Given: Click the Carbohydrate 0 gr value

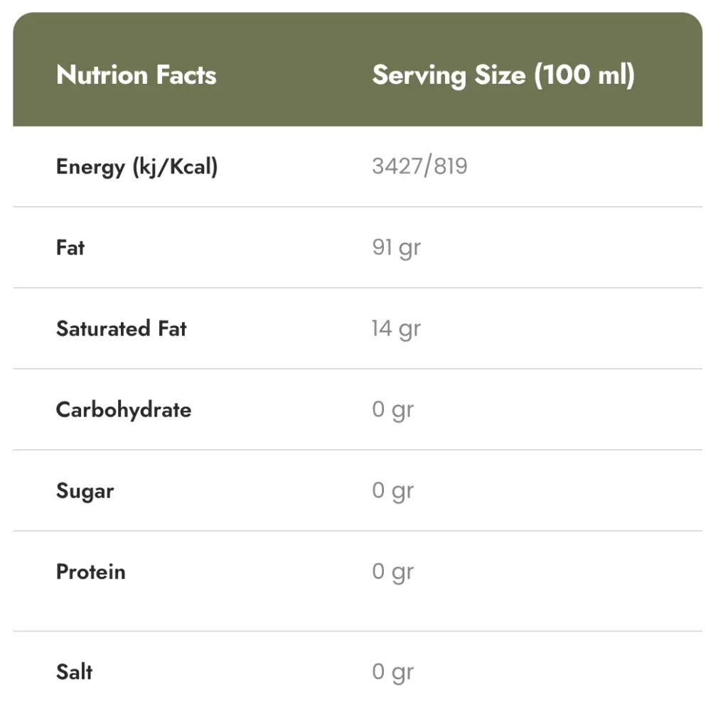Looking at the screenshot, I should (x=392, y=410).
